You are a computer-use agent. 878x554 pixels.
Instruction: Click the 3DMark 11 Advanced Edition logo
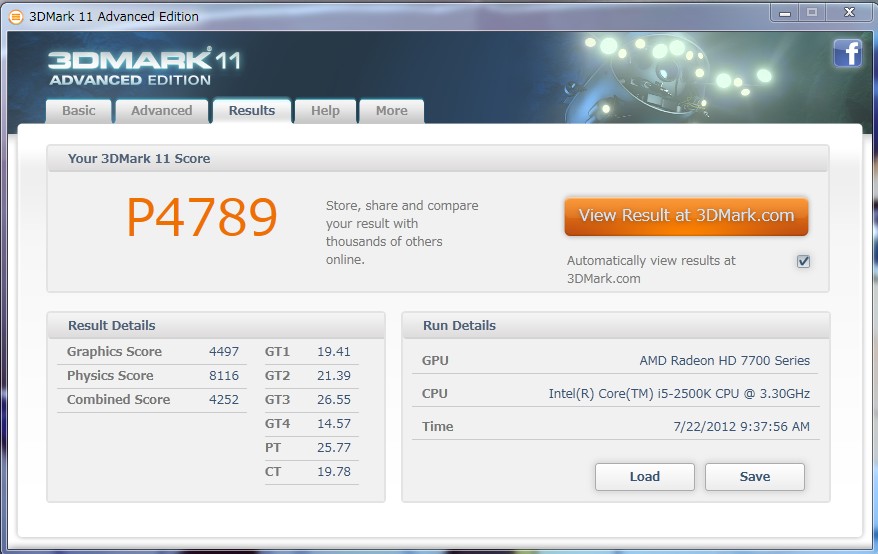144,67
